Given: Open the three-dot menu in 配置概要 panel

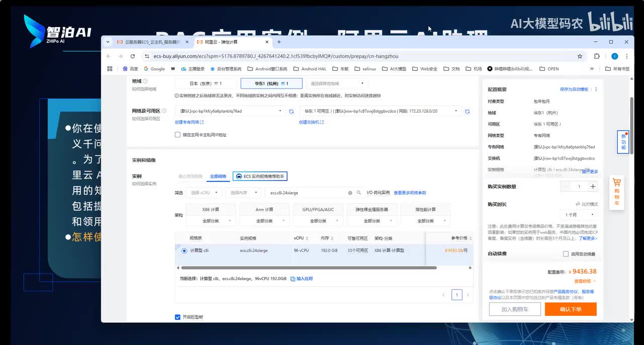Looking at the screenshot, I should (x=596, y=90).
